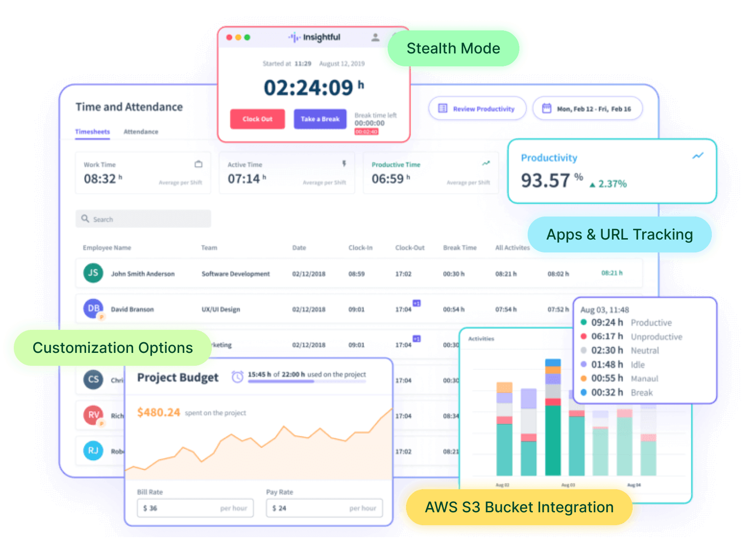This screenshot has width=756, height=539.
Task: Click the calendar icon in the date range button
Action: 547,109
